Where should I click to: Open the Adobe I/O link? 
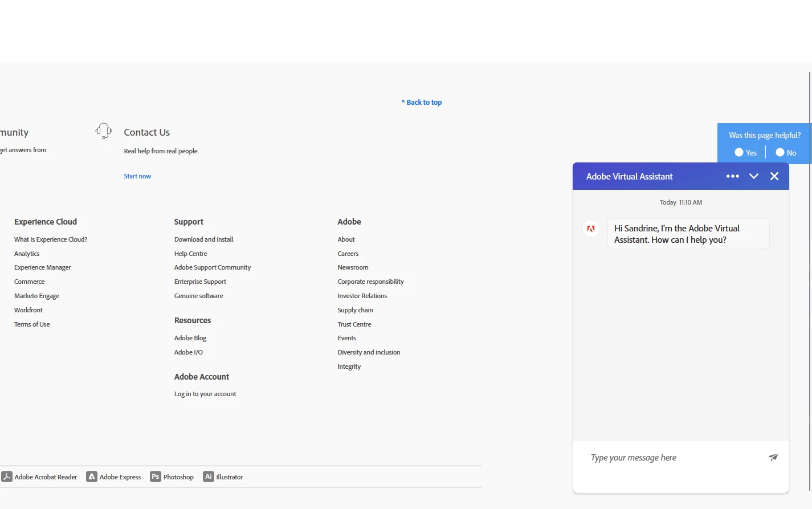point(189,352)
